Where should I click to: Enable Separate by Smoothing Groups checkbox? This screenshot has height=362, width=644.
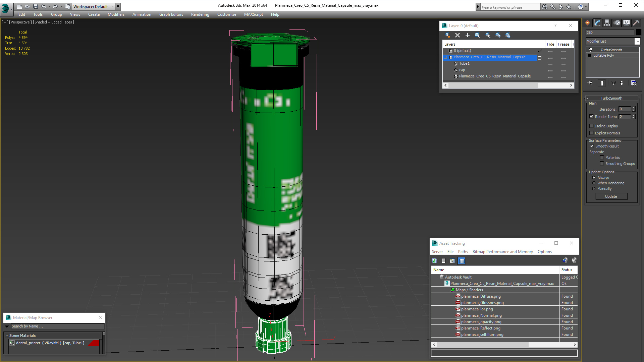(602, 164)
